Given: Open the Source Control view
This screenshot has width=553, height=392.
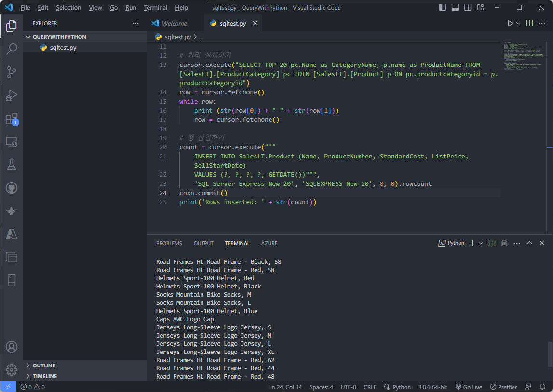Looking at the screenshot, I should (12, 72).
